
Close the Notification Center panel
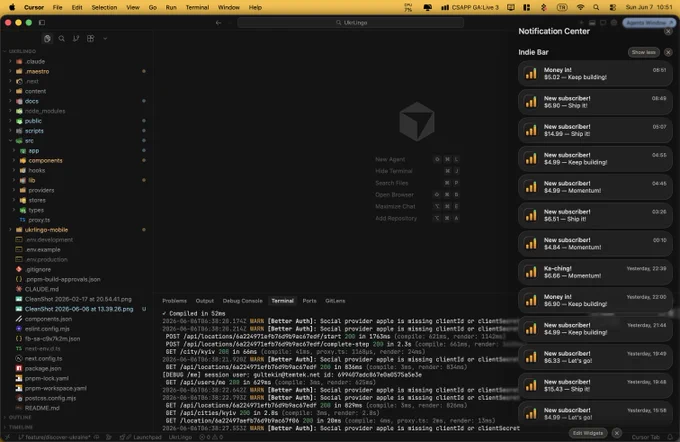tap(668, 32)
